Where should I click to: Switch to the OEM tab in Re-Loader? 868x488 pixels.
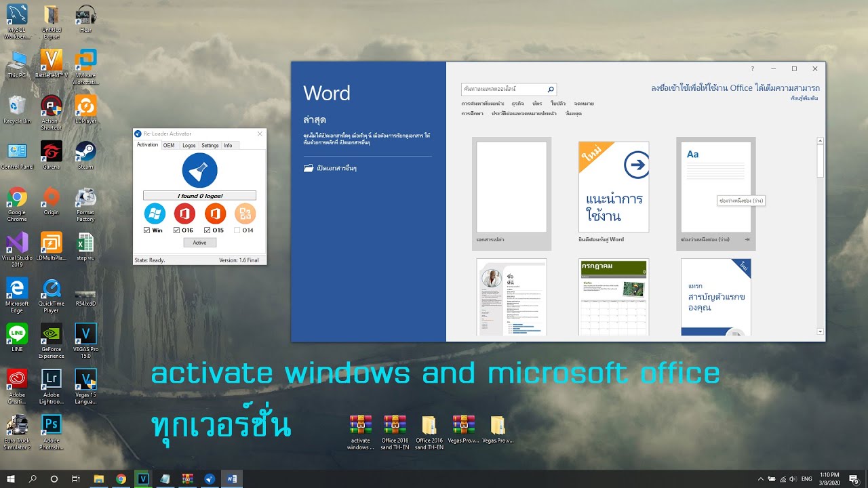point(169,145)
